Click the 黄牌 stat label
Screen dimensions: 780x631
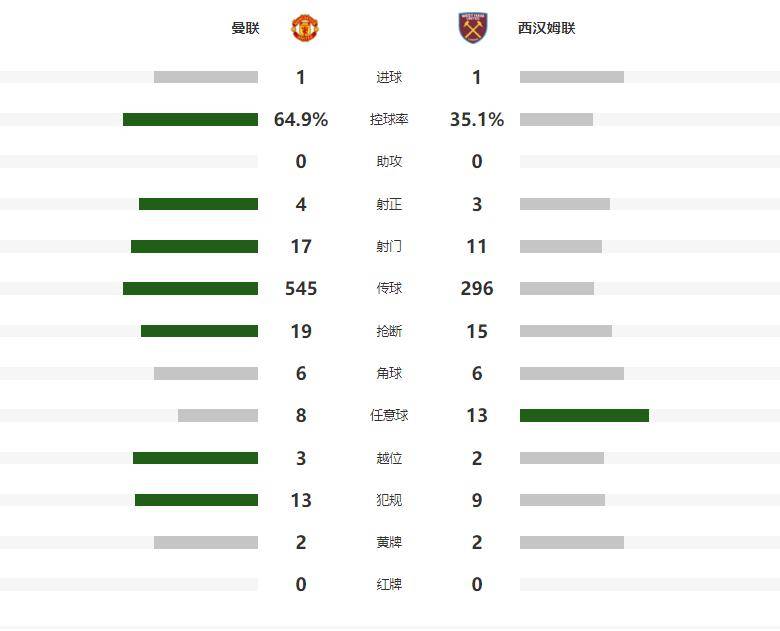(x=389, y=543)
